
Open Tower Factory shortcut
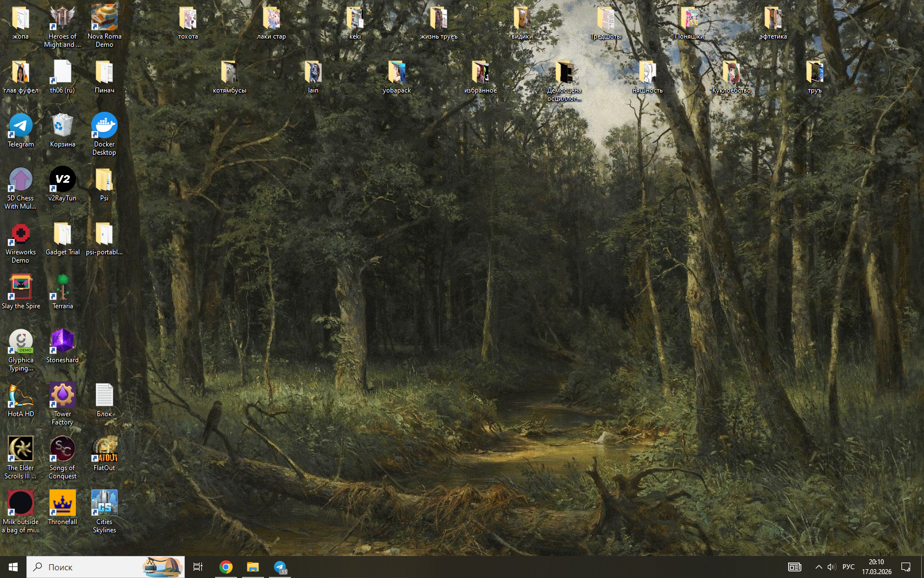pyautogui.click(x=63, y=404)
